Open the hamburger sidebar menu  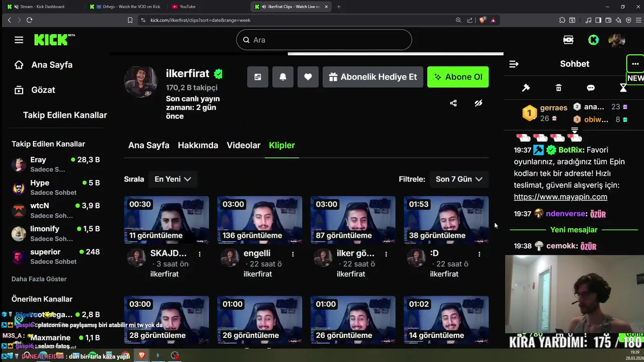click(19, 40)
